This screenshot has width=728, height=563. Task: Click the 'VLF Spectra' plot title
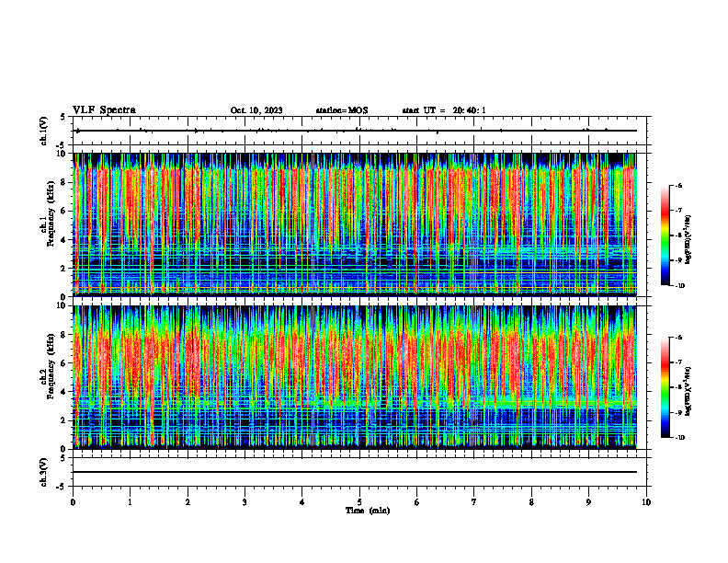[x=104, y=110]
